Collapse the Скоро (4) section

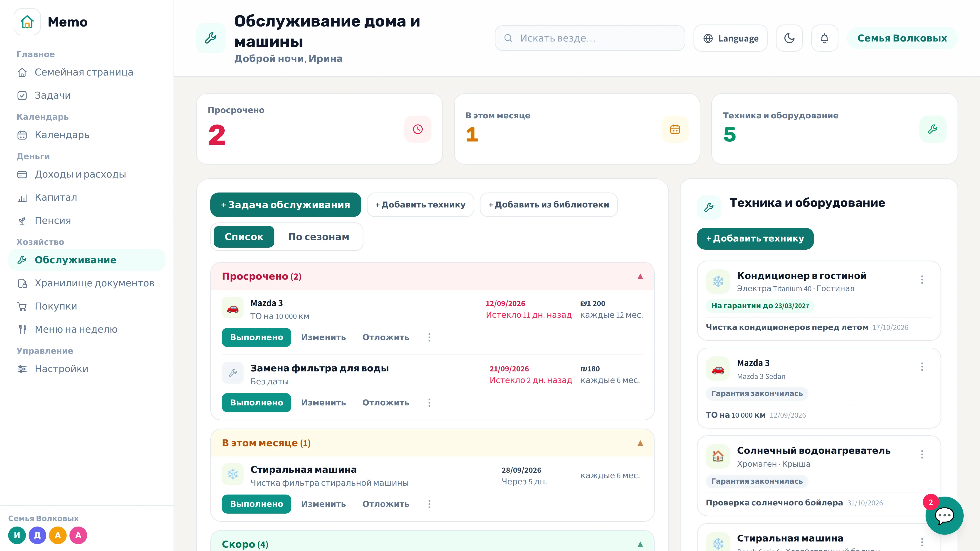pos(640,544)
